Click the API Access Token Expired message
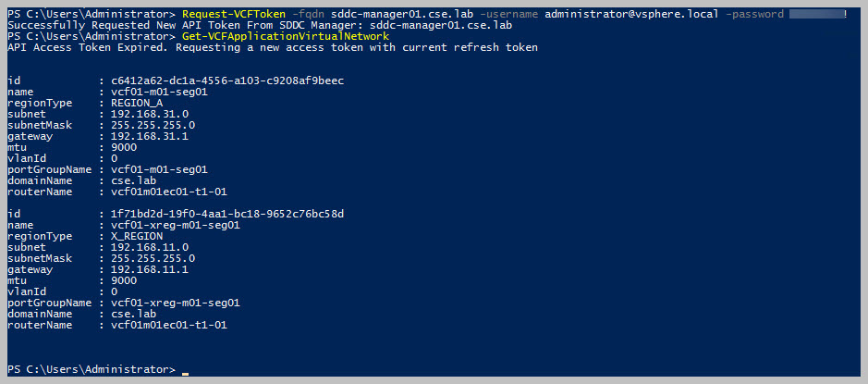The image size is (868, 384). pyautogui.click(x=273, y=47)
